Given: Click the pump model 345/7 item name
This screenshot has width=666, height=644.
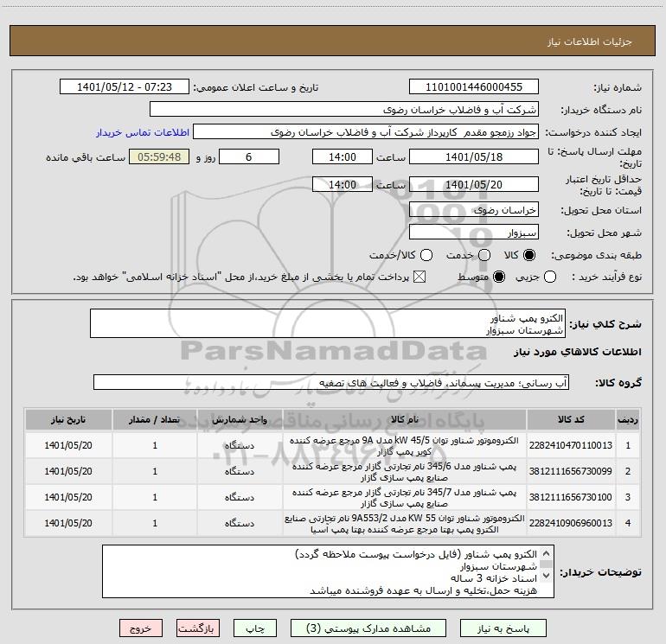Looking at the screenshot, I should [405, 498].
